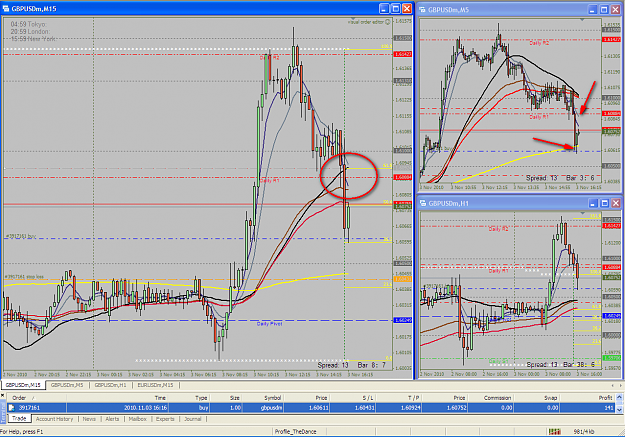The height and width of the screenshot is (437, 625).
Task: Close the GBPUSDm,H1 chart window
Action: pyautogui.click(x=615, y=203)
